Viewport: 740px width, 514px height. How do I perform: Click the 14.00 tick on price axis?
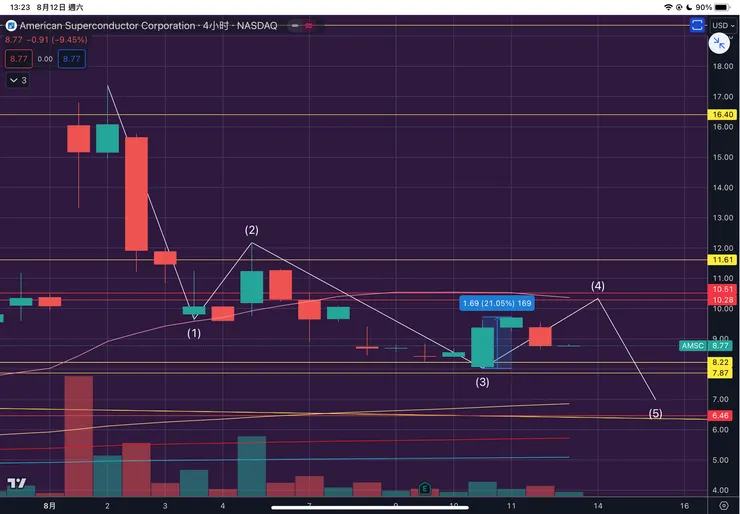point(723,187)
